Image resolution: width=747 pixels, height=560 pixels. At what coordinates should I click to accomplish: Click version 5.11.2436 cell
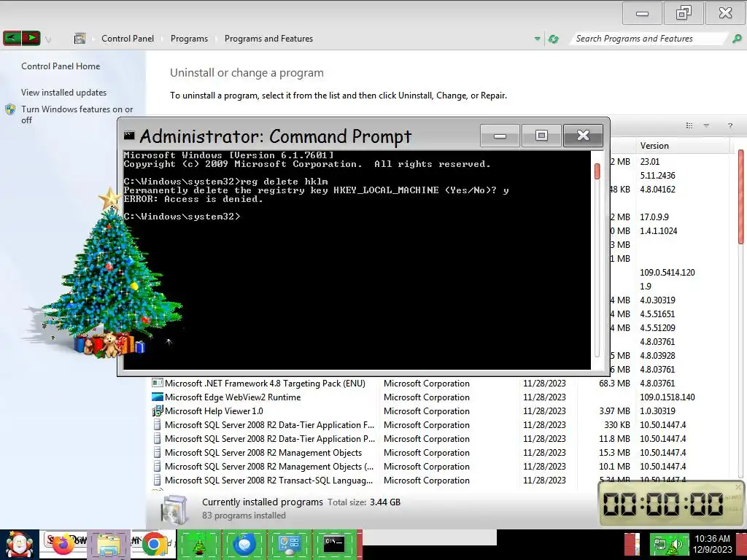click(x=657, y=175)
